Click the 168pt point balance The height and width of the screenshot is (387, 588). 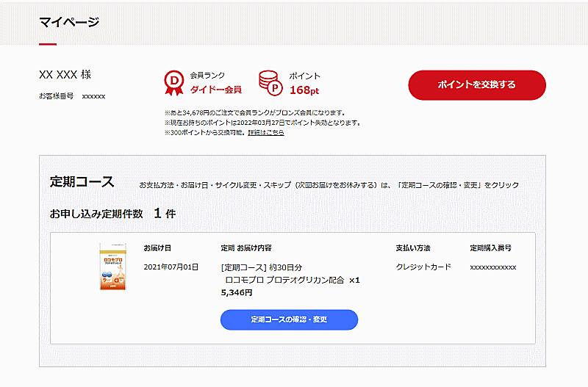(304, 90)
